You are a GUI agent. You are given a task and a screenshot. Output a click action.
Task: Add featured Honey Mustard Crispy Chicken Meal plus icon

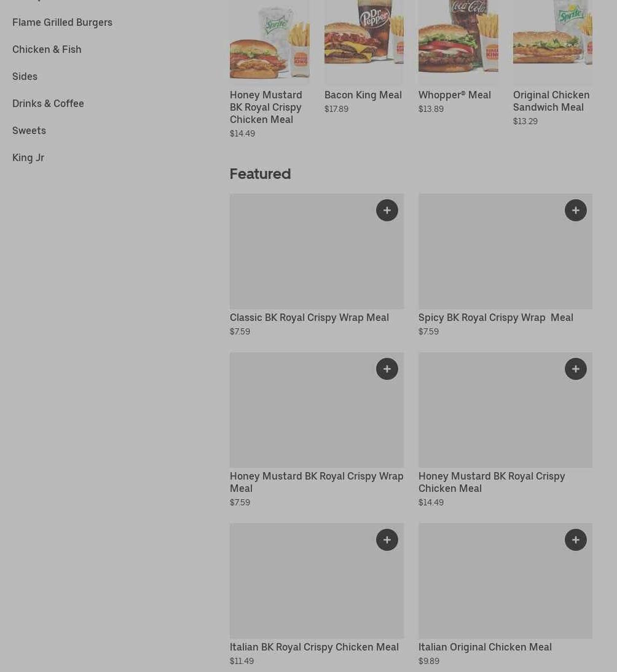575,369
